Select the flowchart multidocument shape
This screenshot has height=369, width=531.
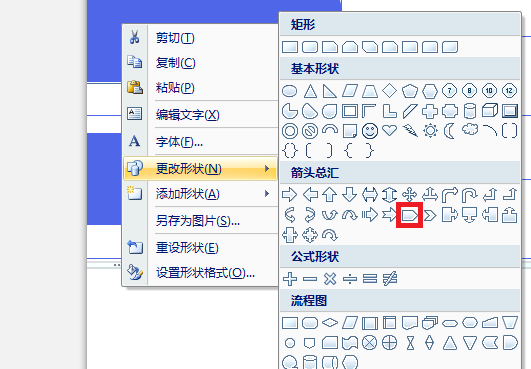430,323
